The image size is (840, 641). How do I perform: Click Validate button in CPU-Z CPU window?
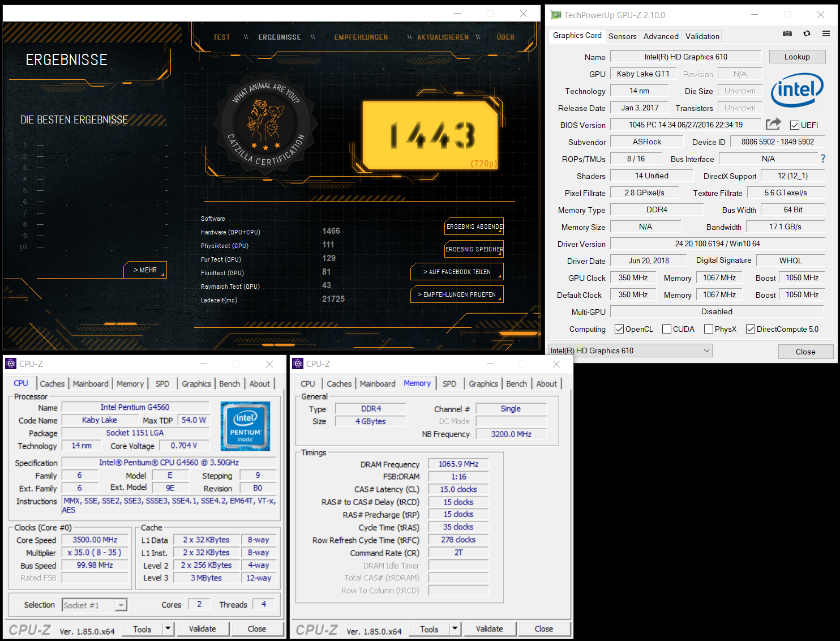click(x=202, y=629)
